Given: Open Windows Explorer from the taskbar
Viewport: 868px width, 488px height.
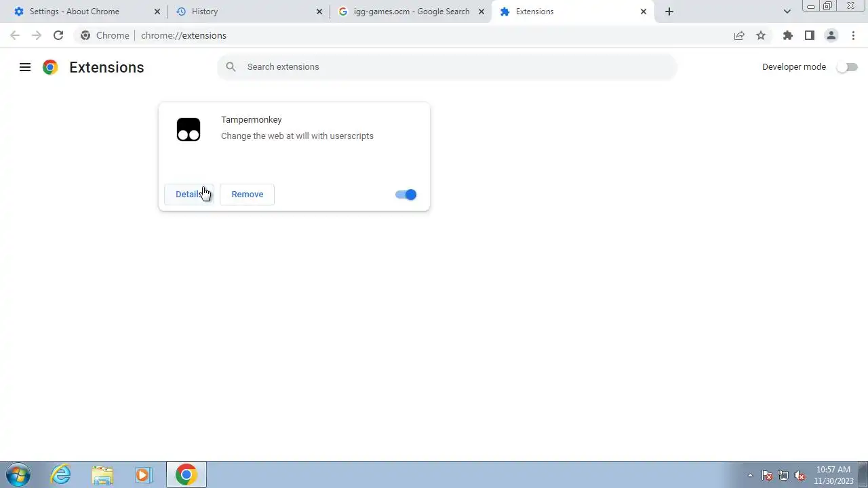Looking at the screenshot, I should [102, 474].
